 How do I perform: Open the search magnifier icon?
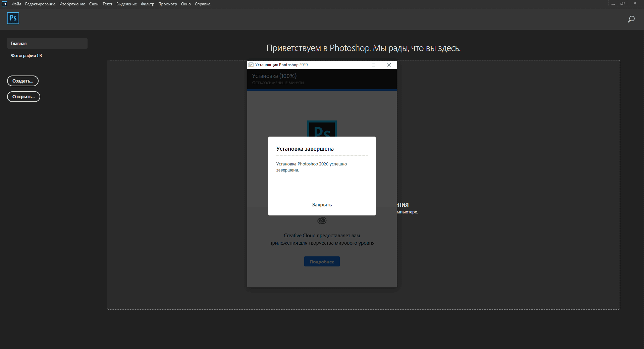click(x=631, y=19)
